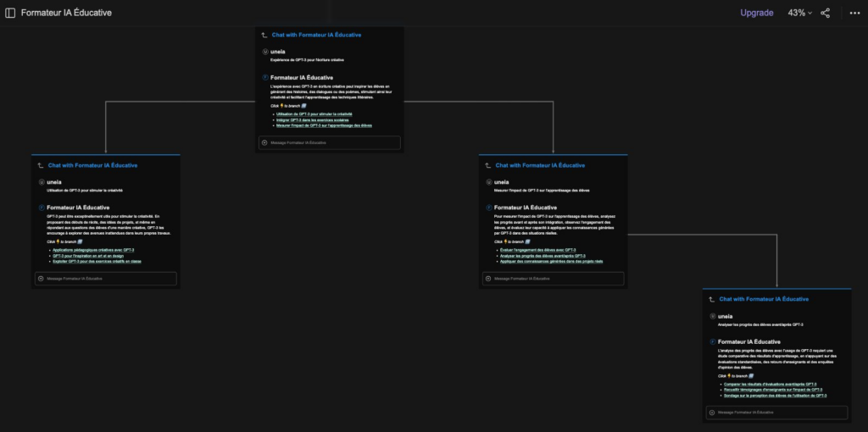Click the branch arrow icon on the top chat card
Image resolution: width=868 pixels, height=432 pixels.
click(264, 36)
